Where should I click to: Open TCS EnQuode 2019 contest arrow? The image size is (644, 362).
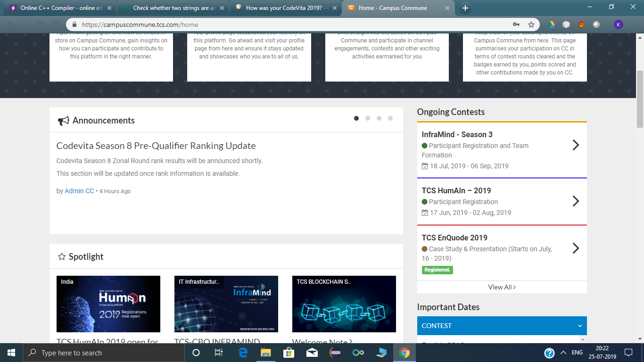(x=575, y=248)
